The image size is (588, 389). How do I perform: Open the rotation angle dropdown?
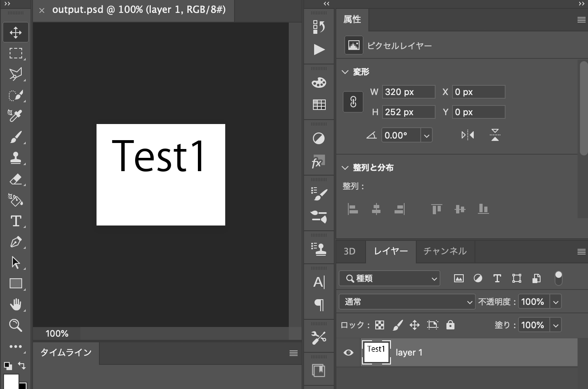coord(426,135)
